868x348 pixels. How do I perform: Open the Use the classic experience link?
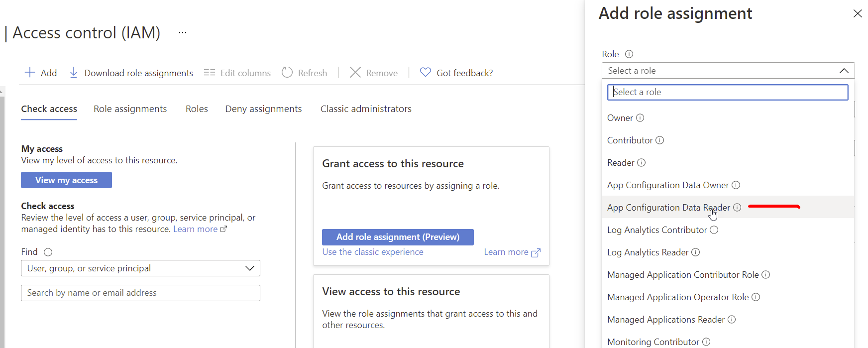pyautogui.click(x=373, y=252)
